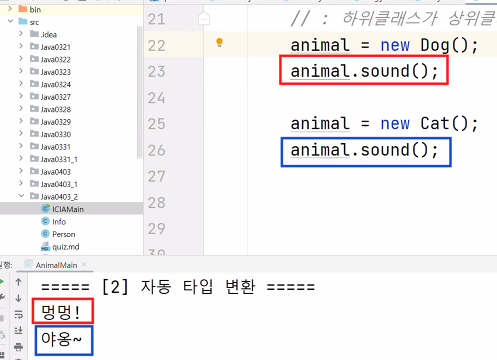Select Java0331 in project tree
497x360 pixels.
(56, 147)
